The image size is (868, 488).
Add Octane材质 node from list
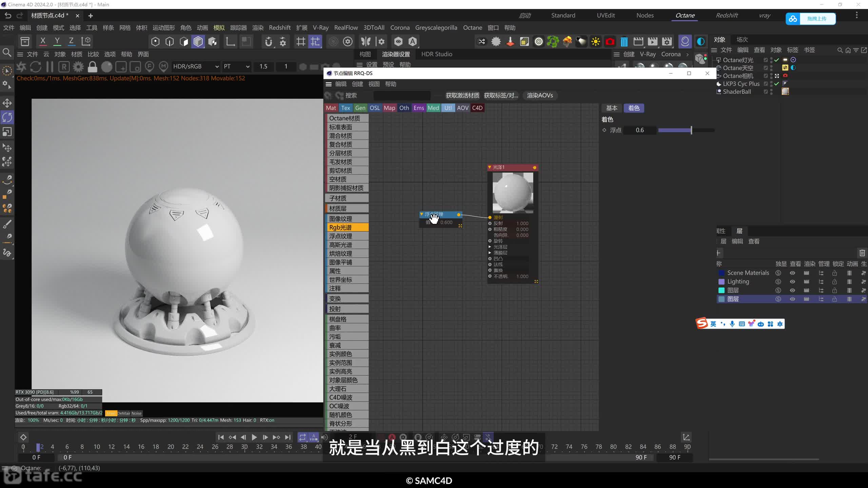[347, 118]
